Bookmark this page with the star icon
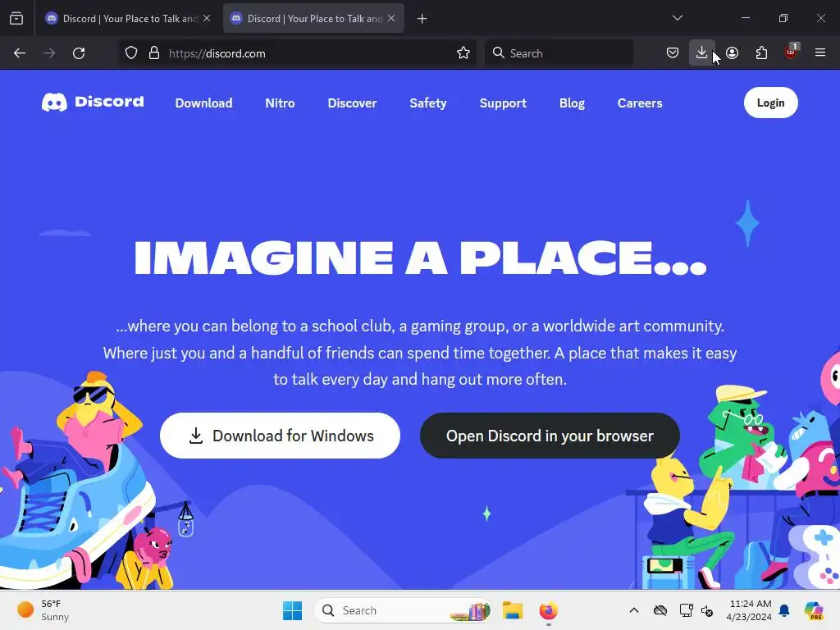This screenshot has width=840, height=630. point(463,53)
